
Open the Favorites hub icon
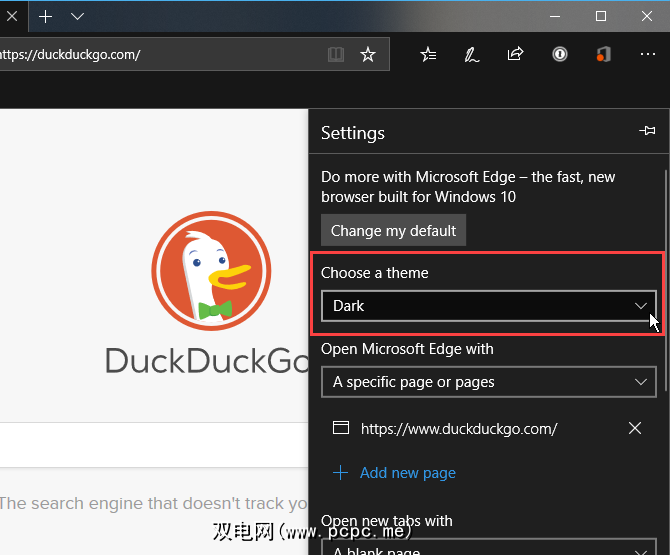(x=428, y=55)
